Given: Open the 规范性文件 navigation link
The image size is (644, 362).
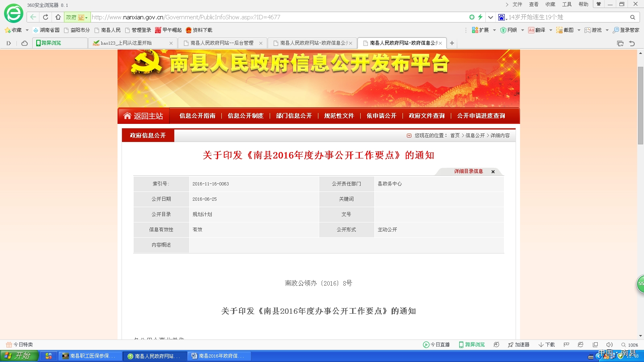Looking at the screenshot, I should 339,116.
